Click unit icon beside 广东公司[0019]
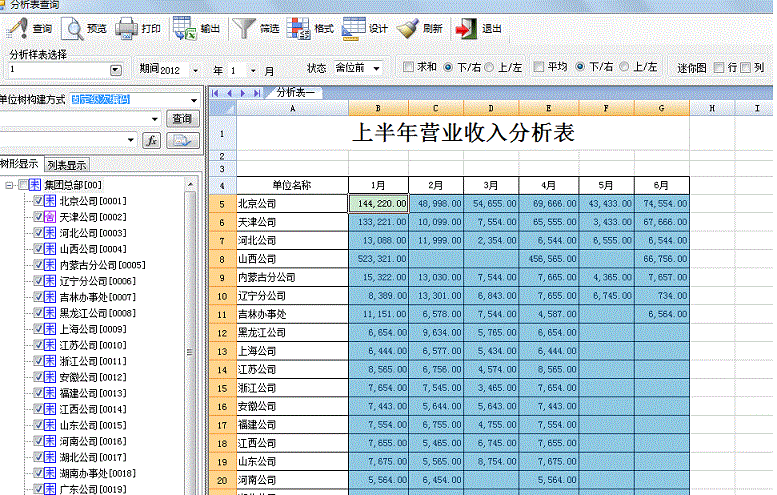The width and height of the screenshot is (777, 495). pos(50,489)
